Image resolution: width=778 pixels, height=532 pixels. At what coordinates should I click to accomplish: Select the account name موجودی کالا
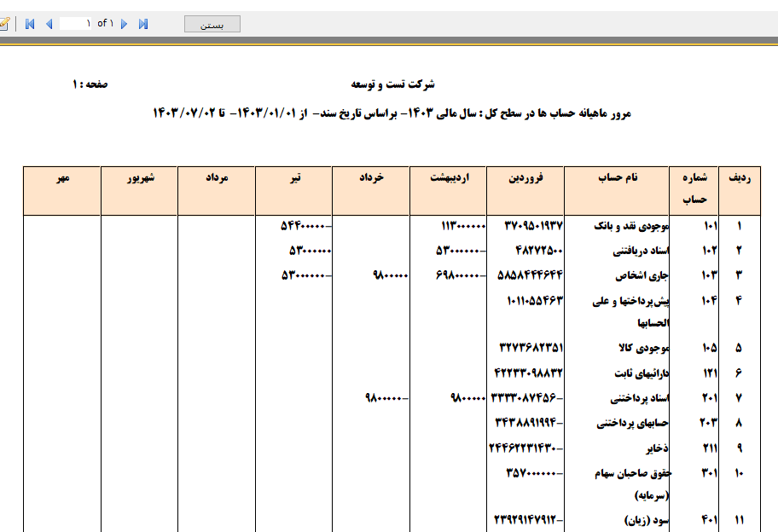643,348
